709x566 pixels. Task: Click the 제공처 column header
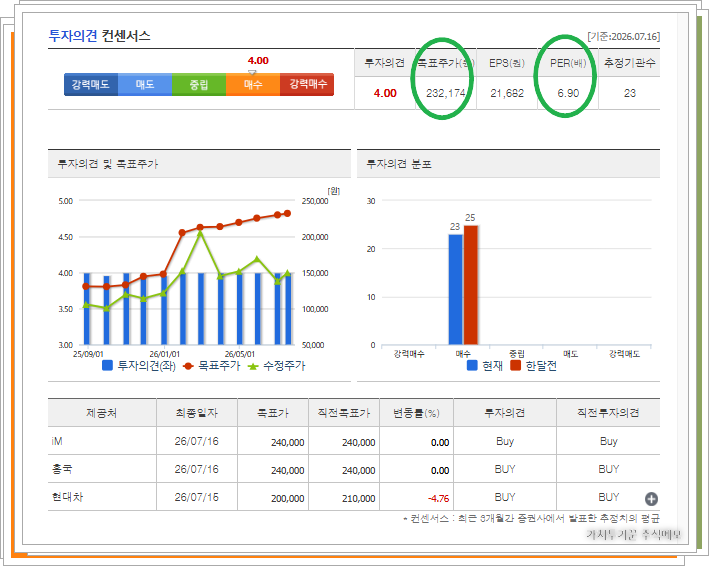click(x=102, y=413)
